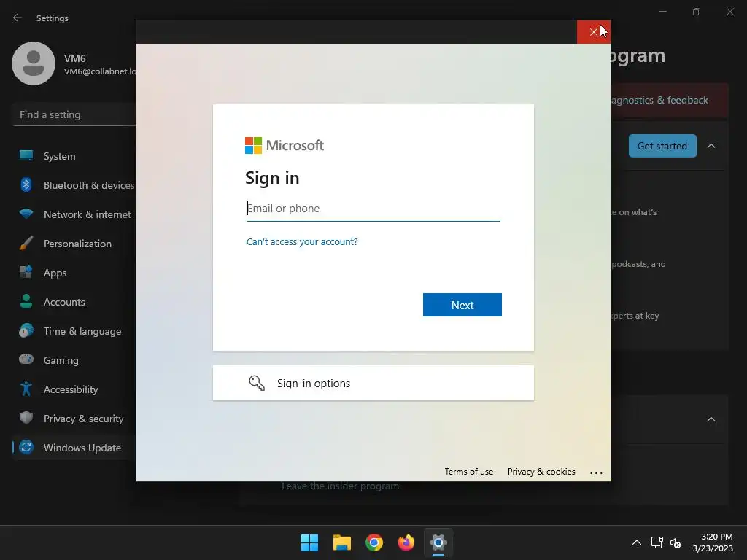Open Time & language category
The height and width of the screenshot is (560, 747).
[x=74, y=331]
